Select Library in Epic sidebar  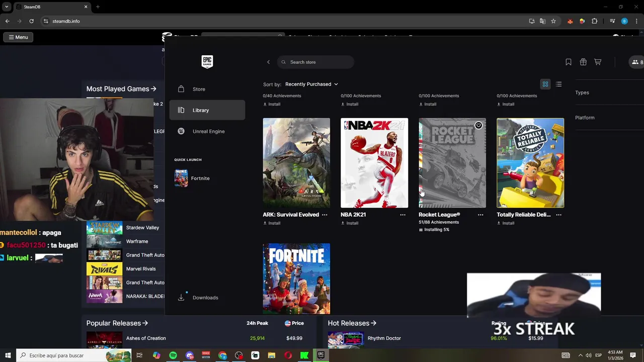pos(207,110)
